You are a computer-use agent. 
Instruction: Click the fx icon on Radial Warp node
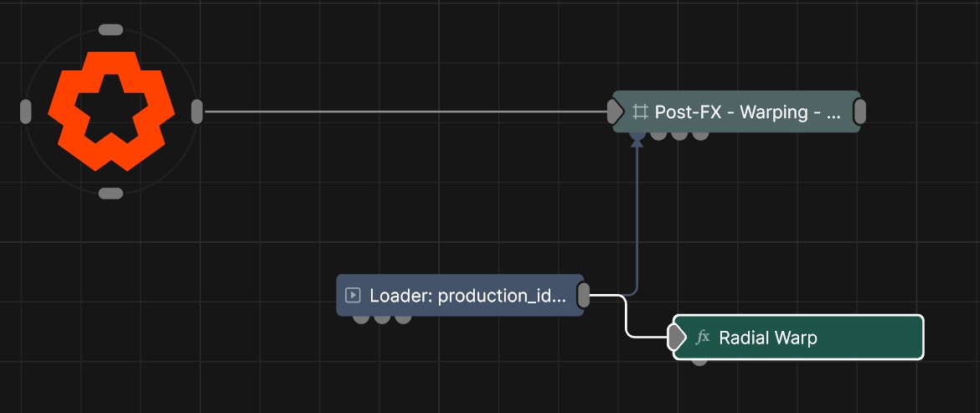click(x=703, y=338)
